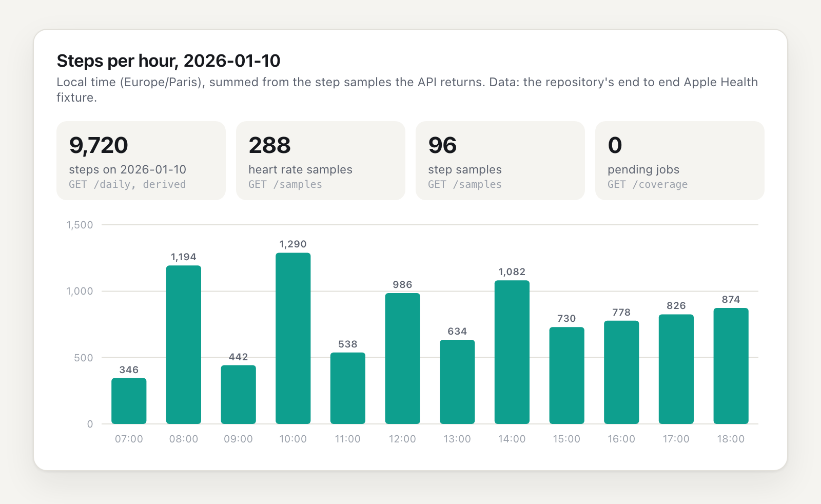The width and height of the screenshot is (821, 504).
Task: Click the 16:00 bar labeled 778
Action: click(621, 372)
